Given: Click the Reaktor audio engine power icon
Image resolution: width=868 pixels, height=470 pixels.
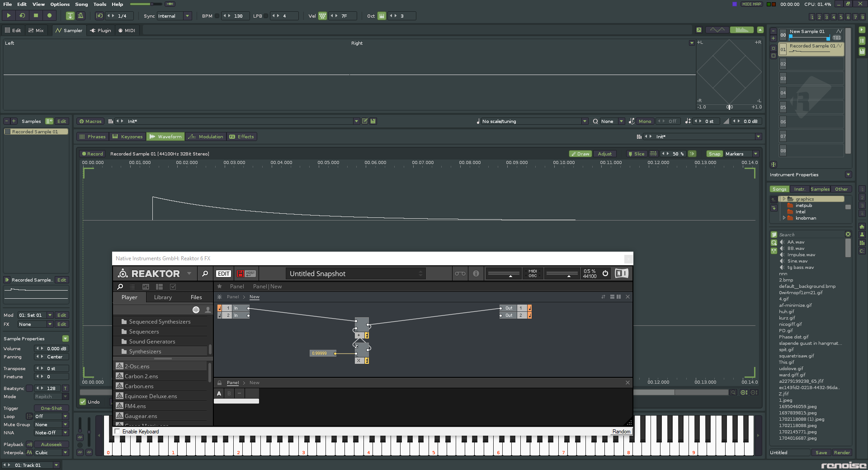Looking at the screenshot, I should (x=605, y=273).
